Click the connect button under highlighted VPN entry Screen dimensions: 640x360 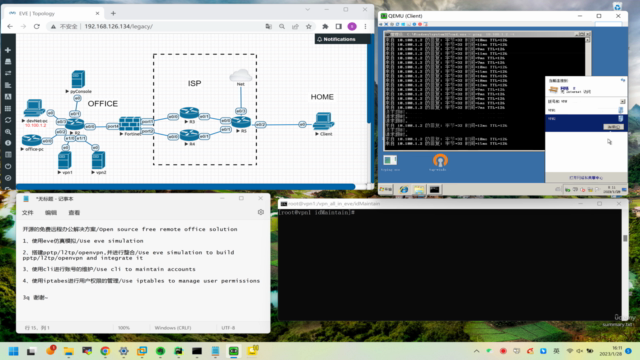click(613, 127)
